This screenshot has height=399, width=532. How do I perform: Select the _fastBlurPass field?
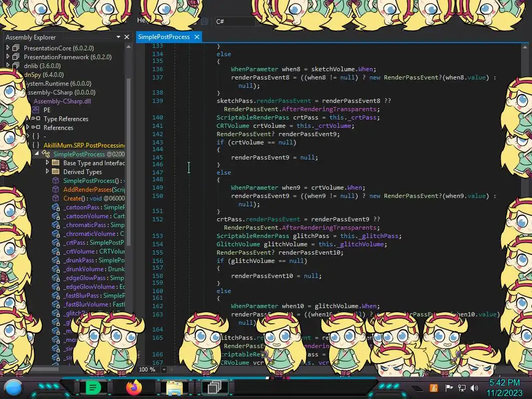(x=94, y=295)
